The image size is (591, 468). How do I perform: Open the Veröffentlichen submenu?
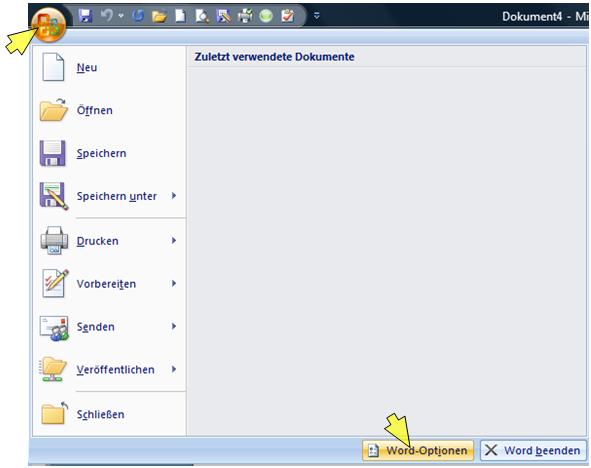(x=109, y=370)
